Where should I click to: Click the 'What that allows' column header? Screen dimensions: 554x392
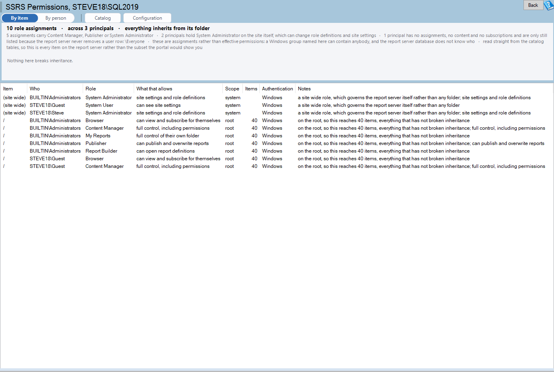[x=178, y=89]
